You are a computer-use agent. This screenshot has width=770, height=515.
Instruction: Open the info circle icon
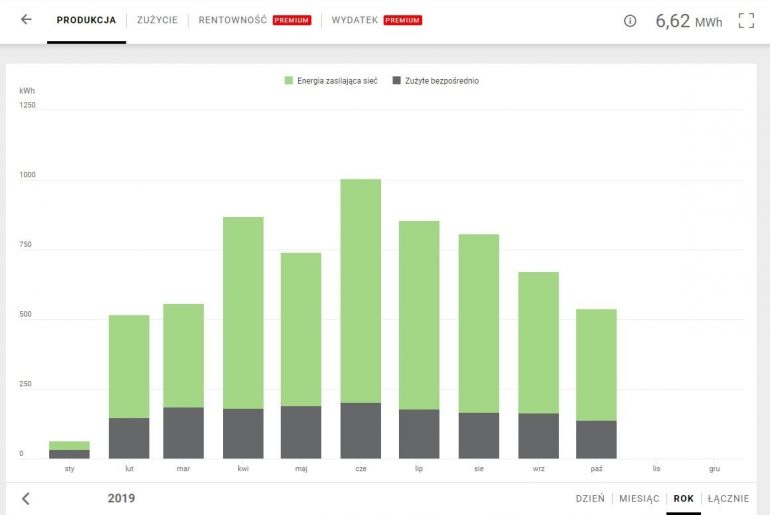coord(630,21)
